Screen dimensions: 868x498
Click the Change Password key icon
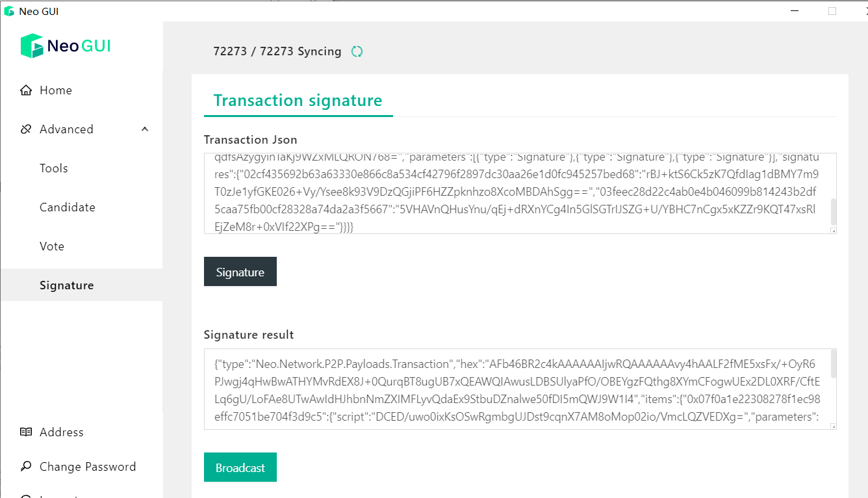pos(26,466)
